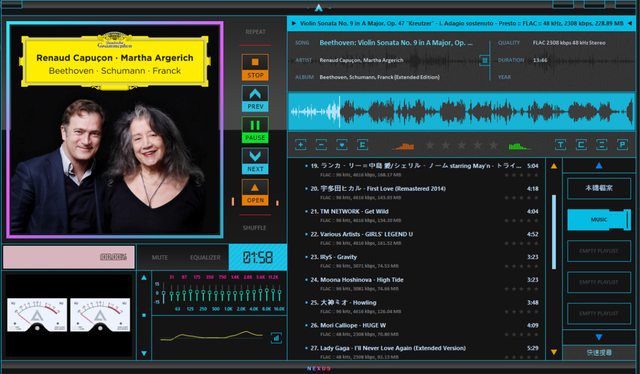This screenshot has height=374, width=640.
Task: Select the MUSIC playlist tab
Action: coord(599,220)
